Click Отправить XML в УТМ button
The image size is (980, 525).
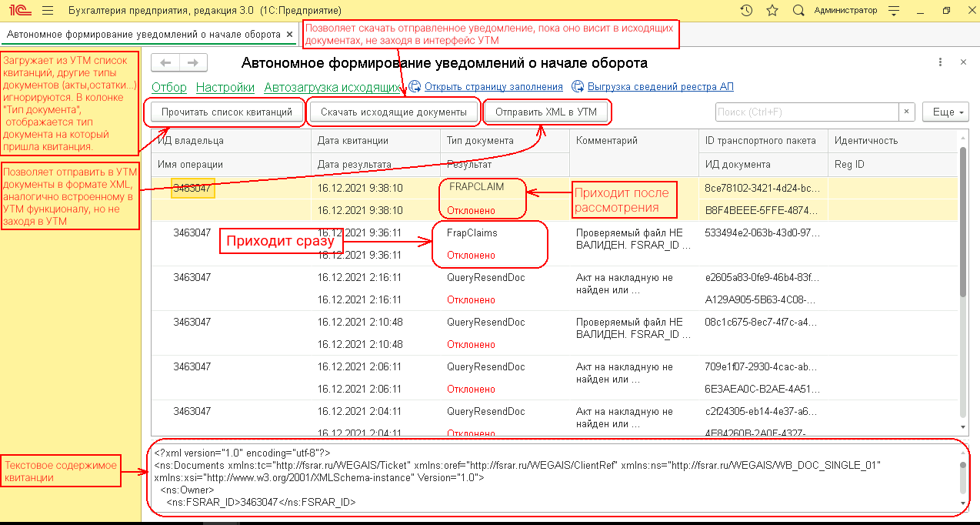click(546, 112)
